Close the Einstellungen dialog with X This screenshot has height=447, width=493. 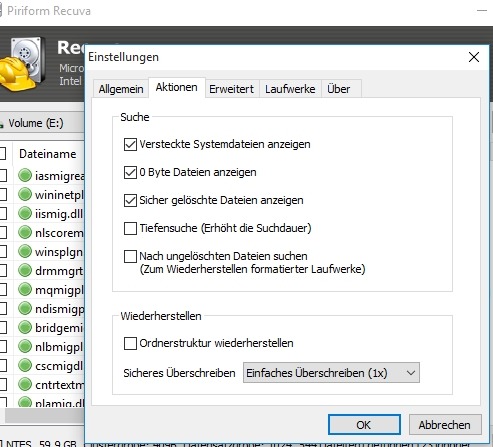474,57
